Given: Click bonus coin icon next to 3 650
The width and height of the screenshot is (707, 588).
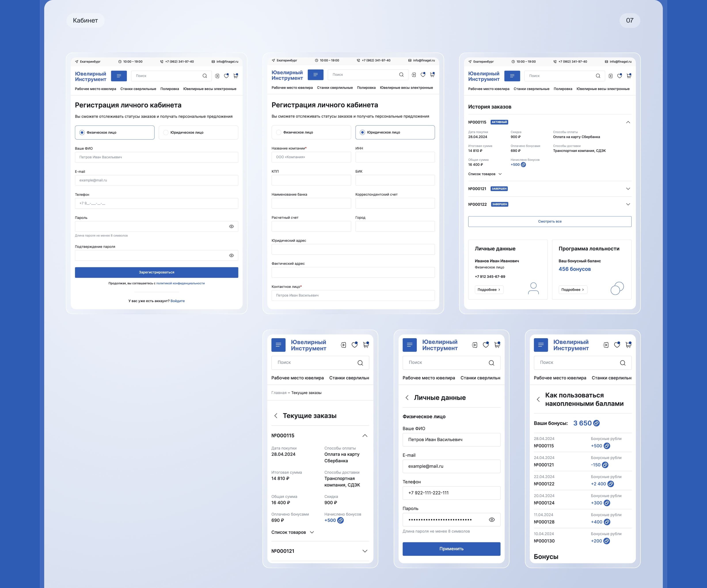Looking at the screenshot, I should pyautogui.click(x=596, y=423).
